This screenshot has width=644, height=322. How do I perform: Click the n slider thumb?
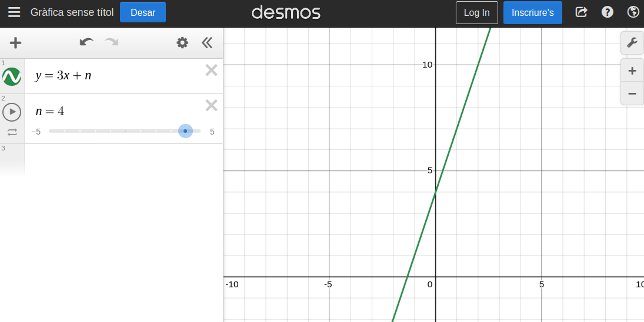point(185,131)
